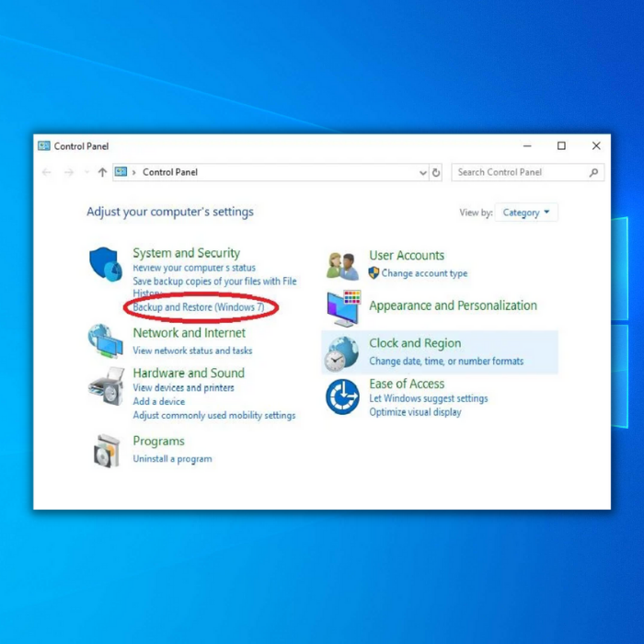Image resolution: width=644 pixels, height=644 pixels.
Task: Open the Clock and Region globe icon
Action: 341,353
